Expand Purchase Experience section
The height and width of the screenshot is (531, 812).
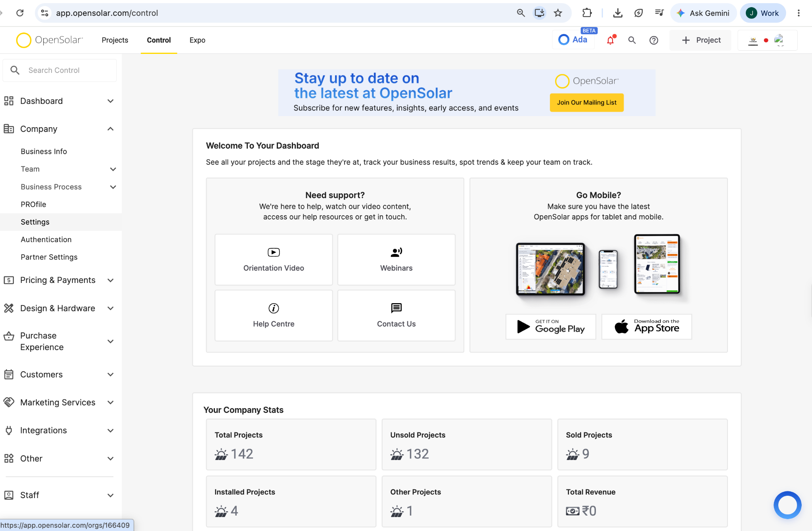pos(111,341)
